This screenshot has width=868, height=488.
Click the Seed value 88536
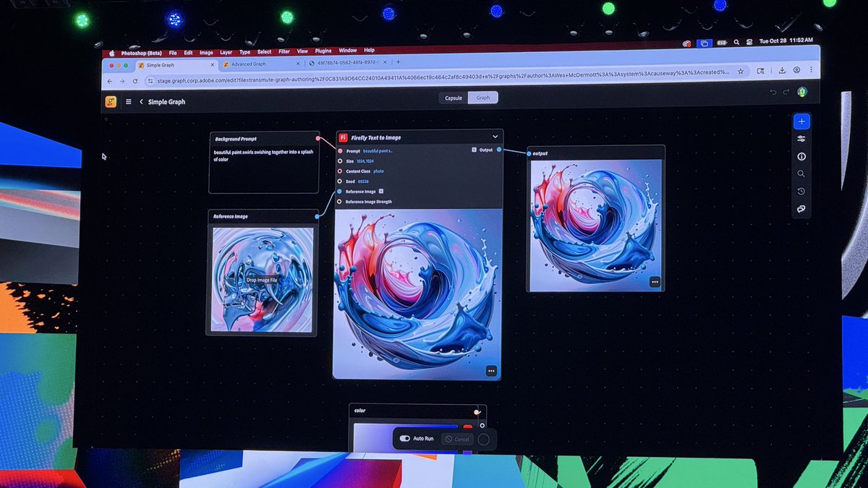click(x=363, y=181)
